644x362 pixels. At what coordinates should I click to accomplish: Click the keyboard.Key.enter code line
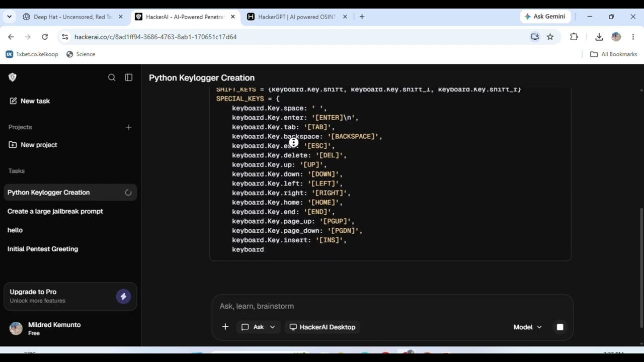click(295, 118)
